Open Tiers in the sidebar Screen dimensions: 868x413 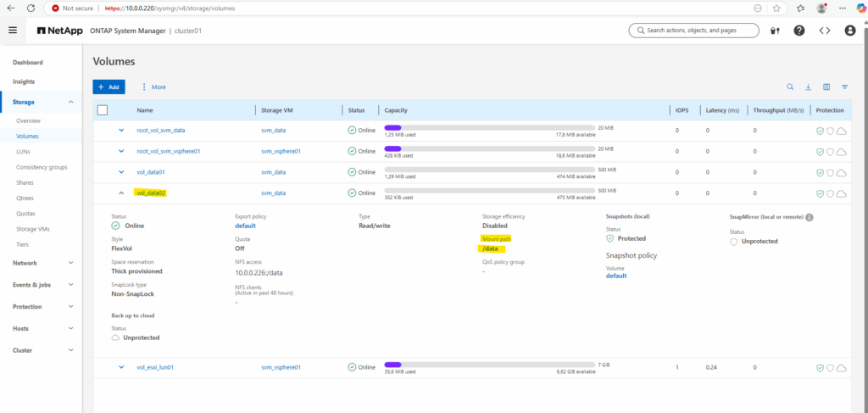pyautogui.click(x=23, y=244)
